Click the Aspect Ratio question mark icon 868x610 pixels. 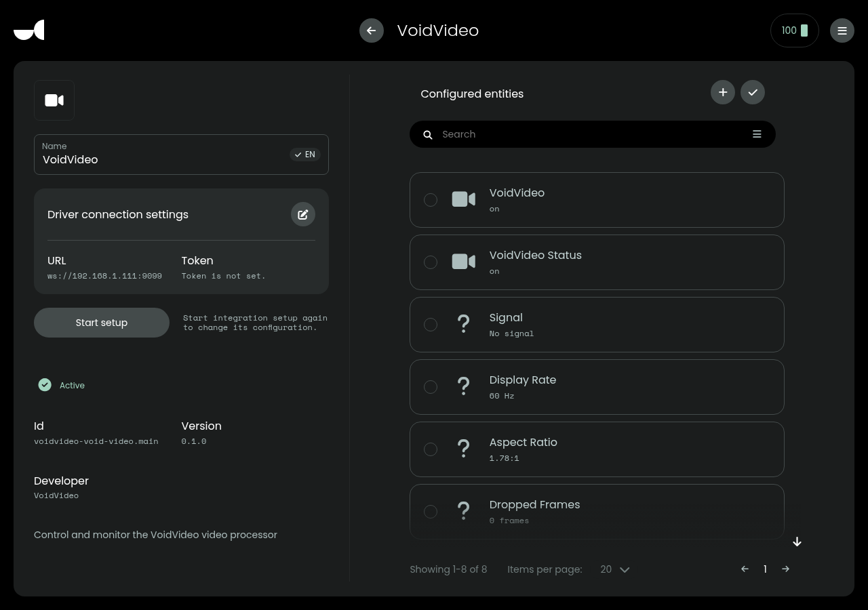click(x=464, y=449)
